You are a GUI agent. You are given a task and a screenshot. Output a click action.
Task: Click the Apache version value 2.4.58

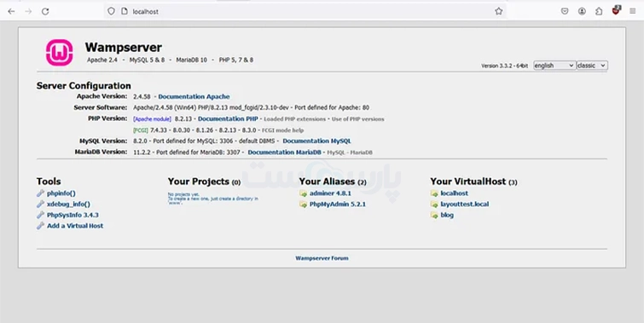click(x=142, y=97)
